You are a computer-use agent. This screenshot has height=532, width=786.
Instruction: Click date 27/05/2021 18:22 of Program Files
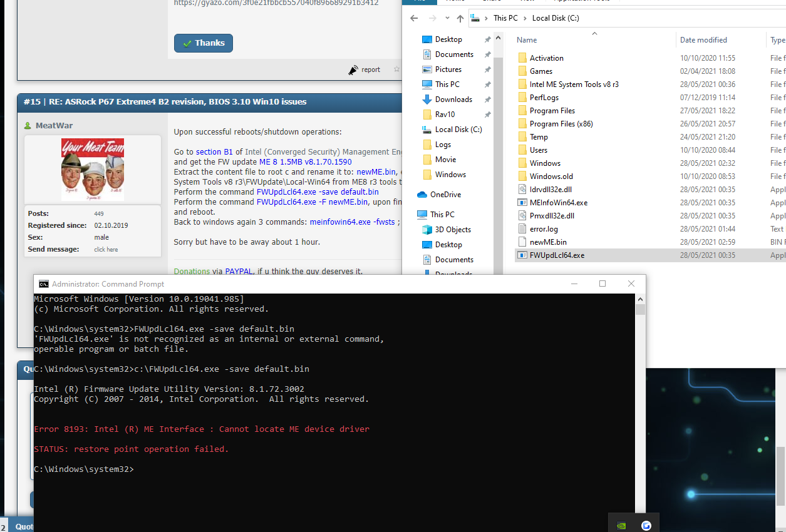(x=708, y=111)
